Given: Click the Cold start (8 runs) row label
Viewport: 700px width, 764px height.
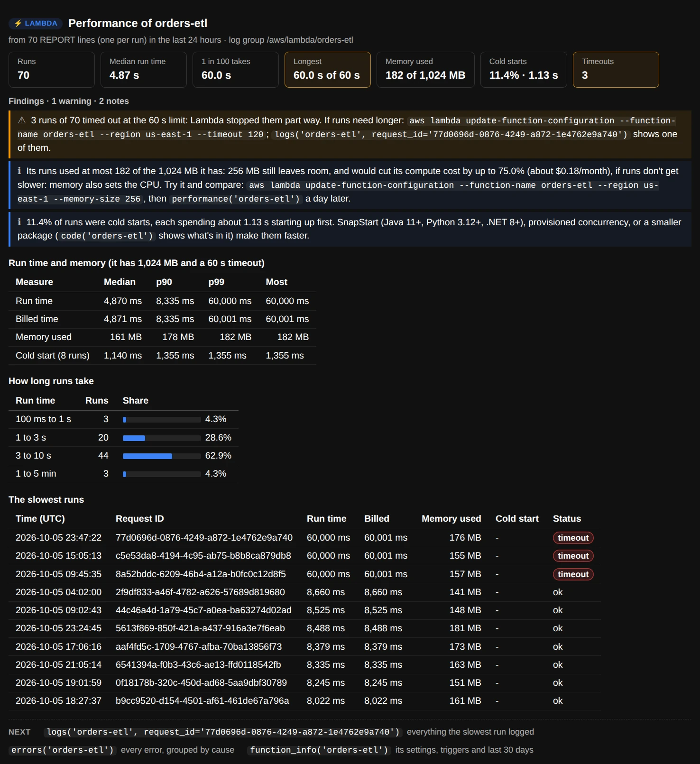Looking at the screenshot, I should point(53,356).
